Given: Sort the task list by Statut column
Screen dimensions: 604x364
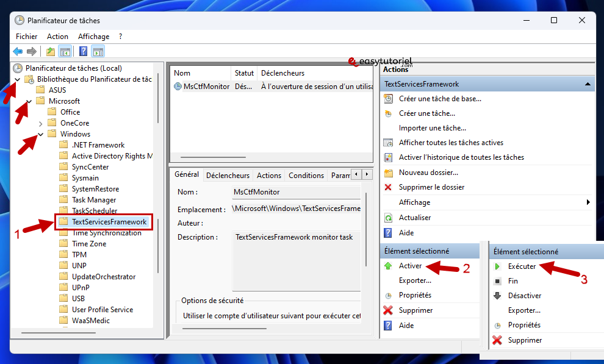Looking at the screenshot, I should [244, 73].
